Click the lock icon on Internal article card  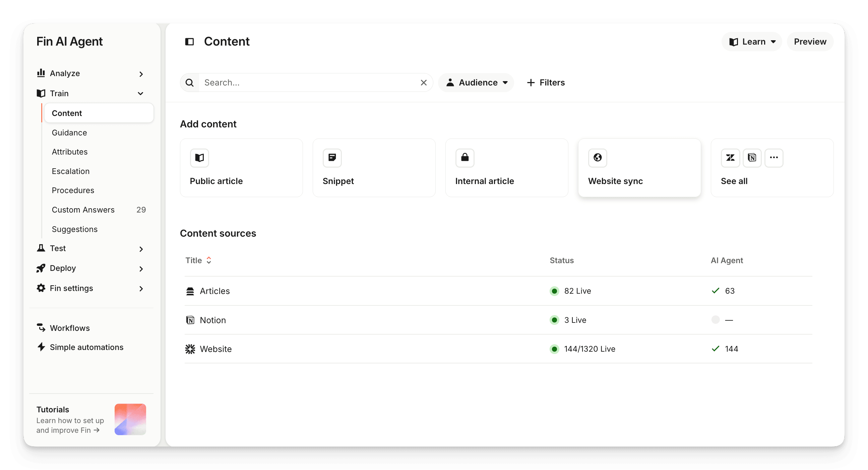coord(464,158)
